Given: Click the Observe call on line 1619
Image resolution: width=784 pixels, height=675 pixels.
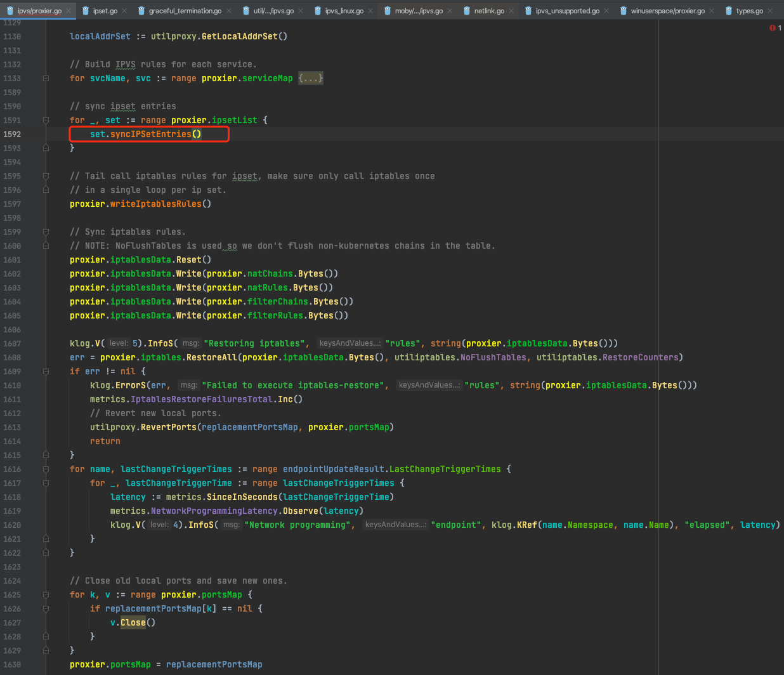Looking at the screenshot, I should pos(301,511).
